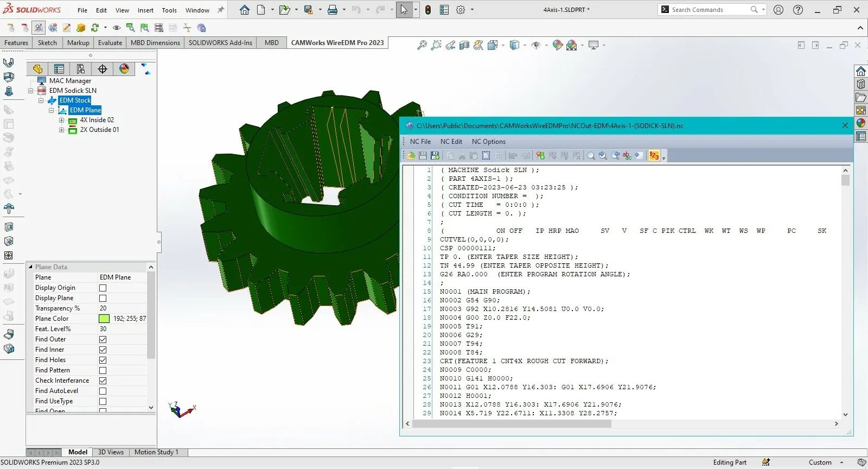
Task: Collapse the EDM Plane tree node
Action: tap(52, 110)
